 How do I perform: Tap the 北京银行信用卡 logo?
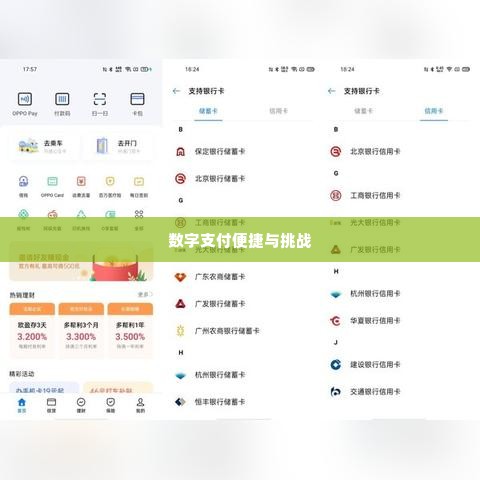336,152
